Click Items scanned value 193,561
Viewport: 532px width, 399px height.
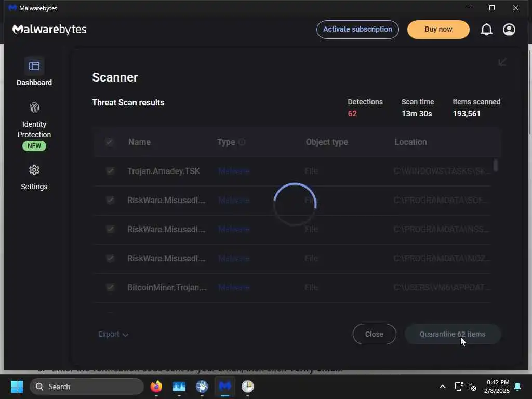[467, 114]
